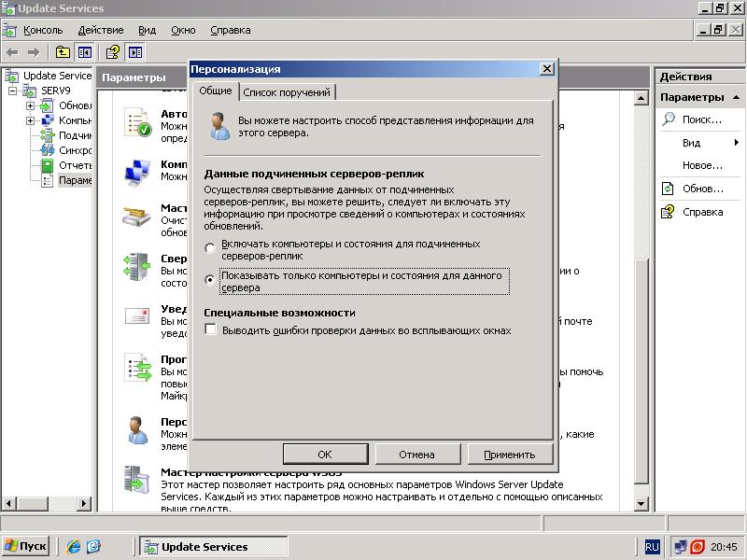Select the Параметры node icon in tree

(x=48, y=180)
